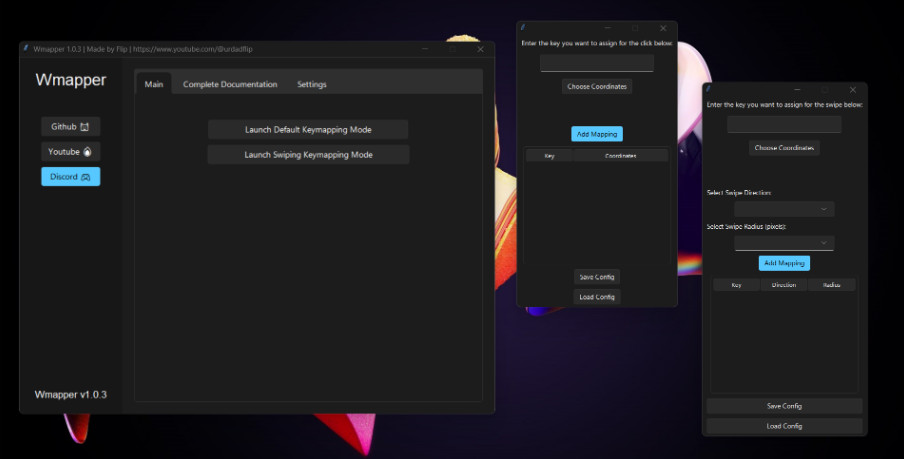Minimize the swipe mapping window
The height and width of the screenshot is (459, 904).
click(x=797, y=90)
